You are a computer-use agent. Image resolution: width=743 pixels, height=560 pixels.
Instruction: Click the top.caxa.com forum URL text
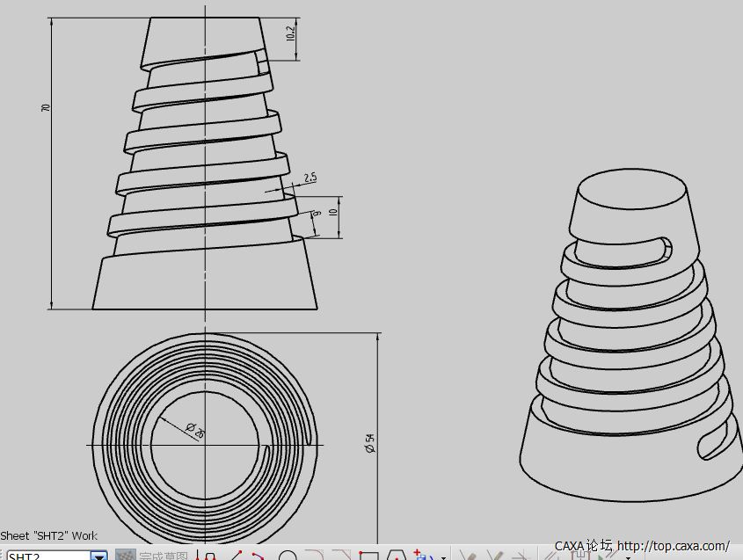(673, 546)
